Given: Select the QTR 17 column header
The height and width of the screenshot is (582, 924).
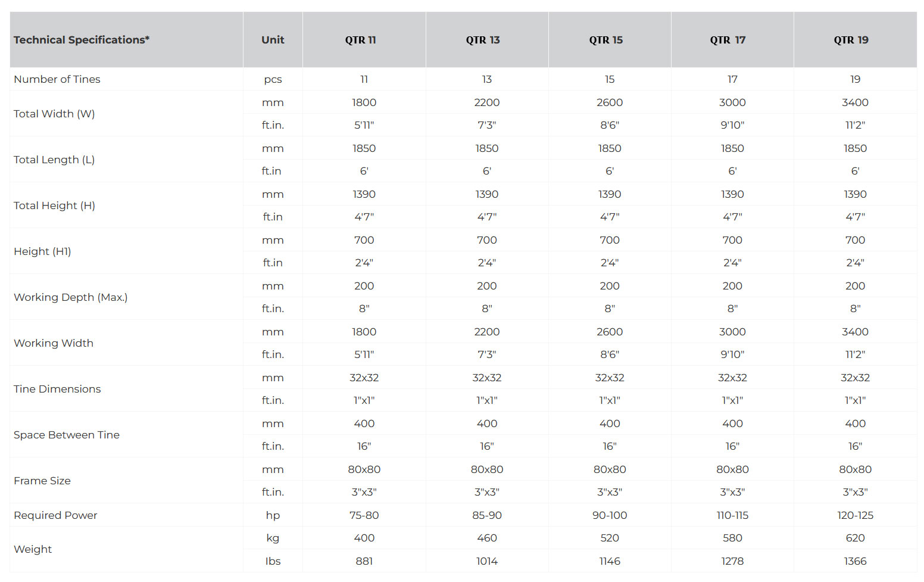Looking at the screenshot, I should pos(728,40).
